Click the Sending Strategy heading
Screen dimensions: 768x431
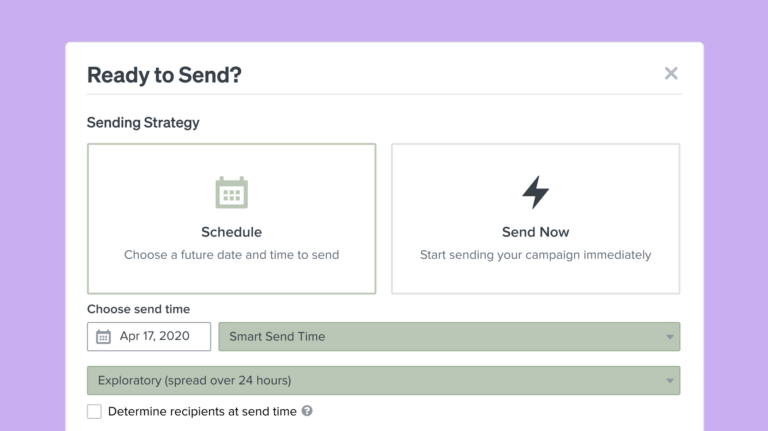point(143,122)
